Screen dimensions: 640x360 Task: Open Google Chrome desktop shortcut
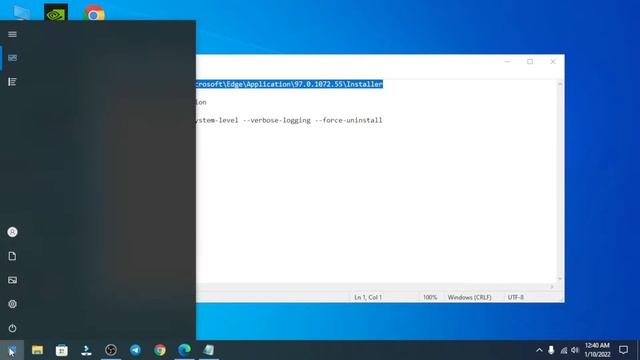[94, 13]
